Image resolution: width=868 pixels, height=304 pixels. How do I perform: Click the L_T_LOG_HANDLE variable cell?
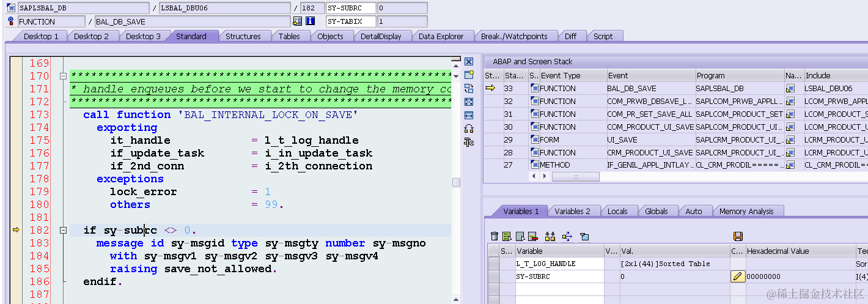[559, 264]
